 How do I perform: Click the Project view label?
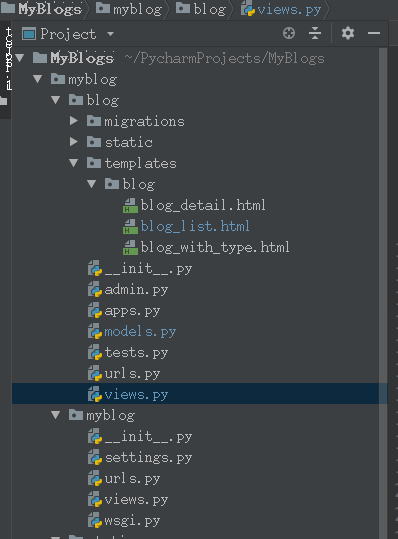68,34
